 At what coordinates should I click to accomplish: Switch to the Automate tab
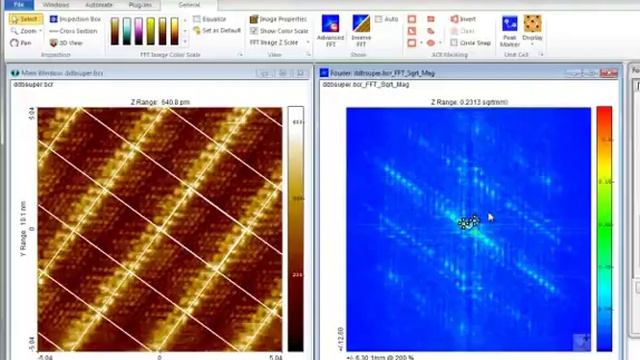click(x=99, y=5)
